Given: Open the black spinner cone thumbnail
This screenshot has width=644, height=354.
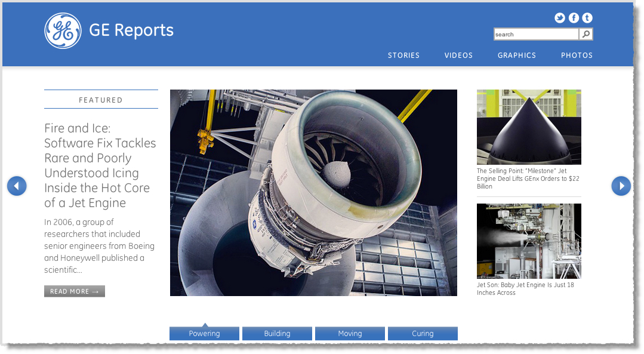Looking at the screenshot, I should (529, 127).
